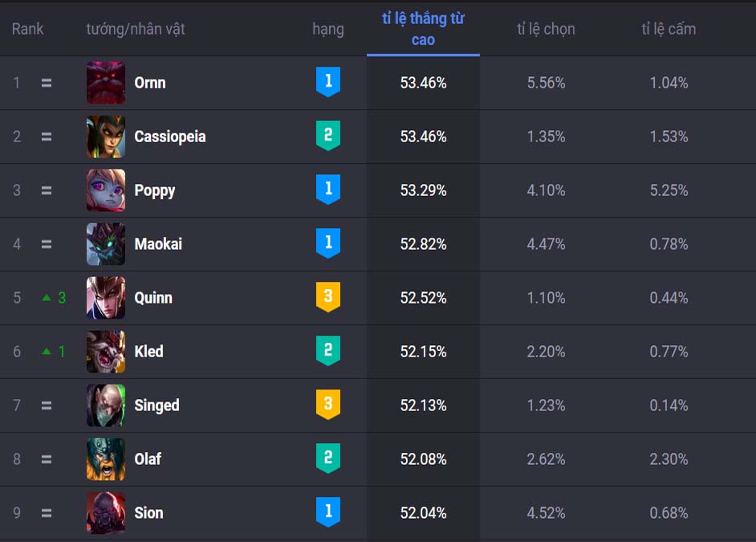
Task: Open the Singed champion name link
Action: (156, 405)
